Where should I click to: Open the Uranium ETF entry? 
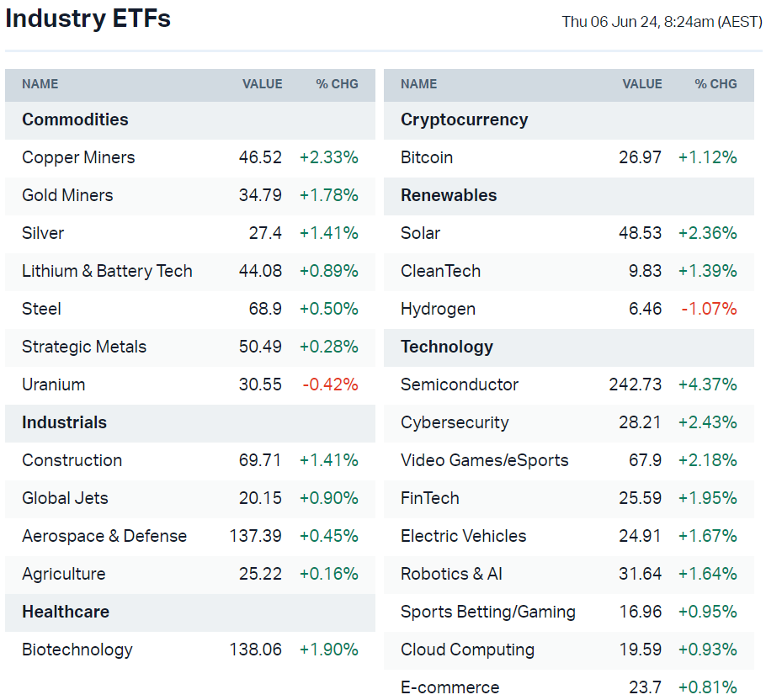(x=53, y=384)
